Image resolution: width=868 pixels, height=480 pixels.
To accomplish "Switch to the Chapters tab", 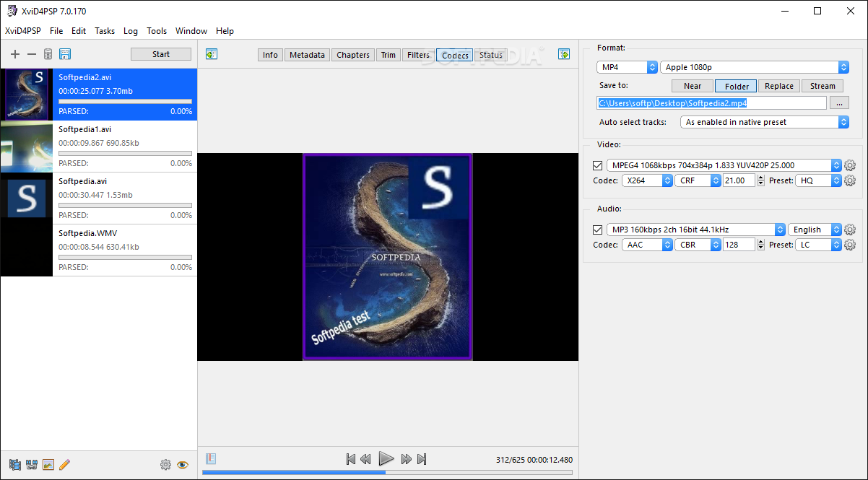I will click(353, 55).
